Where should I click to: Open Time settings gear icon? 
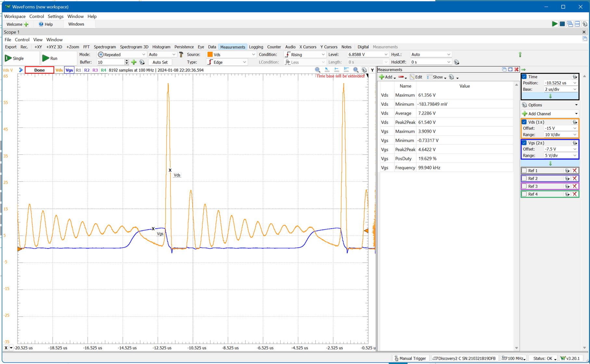pyautogui.click(x=575, y=77)
